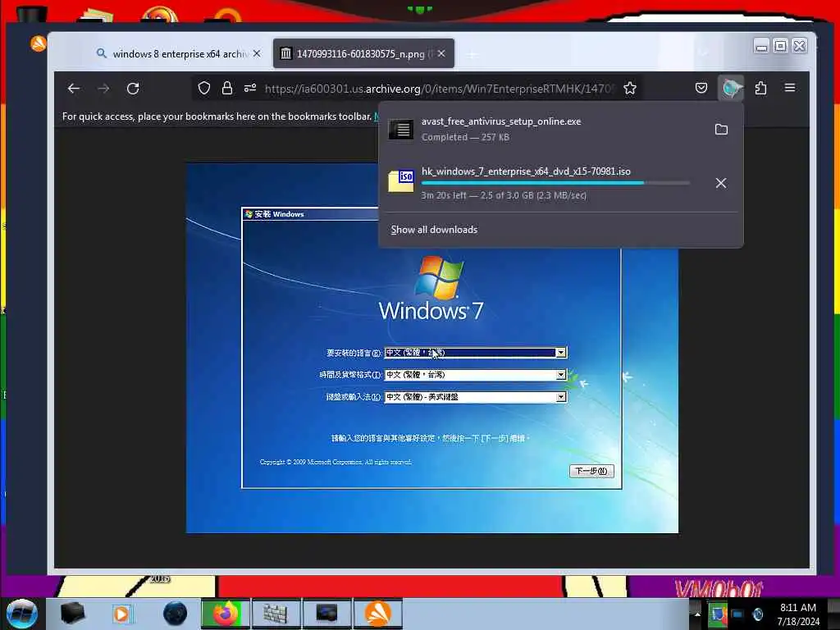
Task: Open the folder containing the avast installer
Action: click(721, 129)
